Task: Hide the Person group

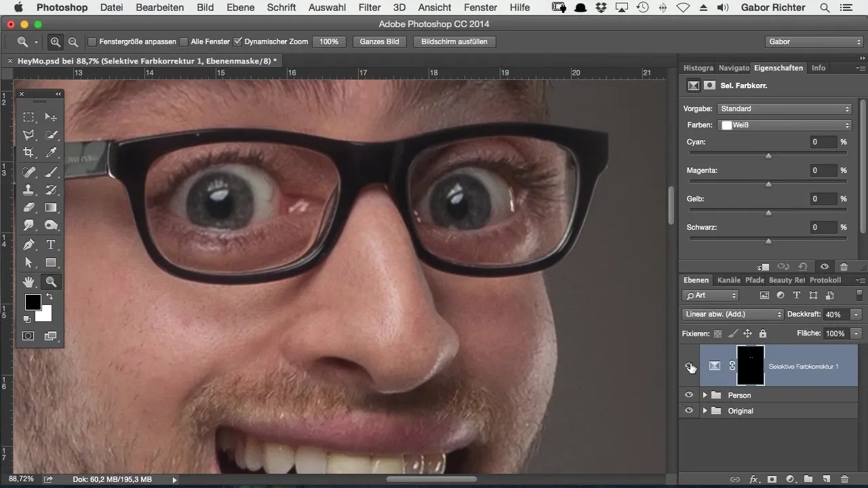Action: coord(689,395)
